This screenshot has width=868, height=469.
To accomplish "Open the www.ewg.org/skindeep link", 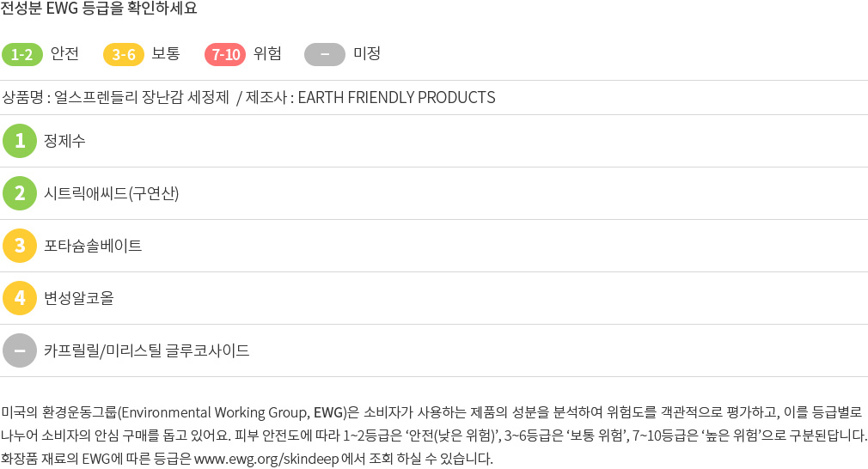I will coord(266,459).
